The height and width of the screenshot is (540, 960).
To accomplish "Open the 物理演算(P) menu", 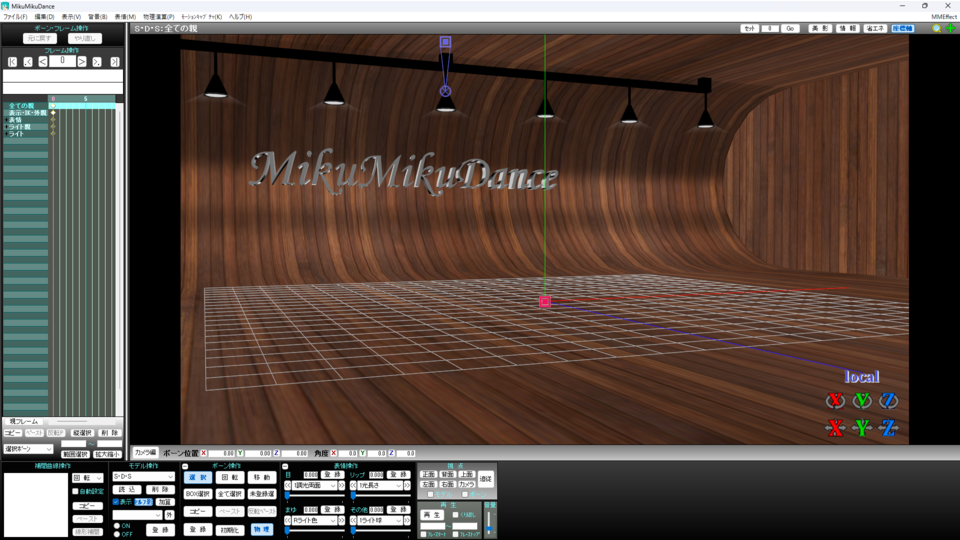I will click(159, 17).
